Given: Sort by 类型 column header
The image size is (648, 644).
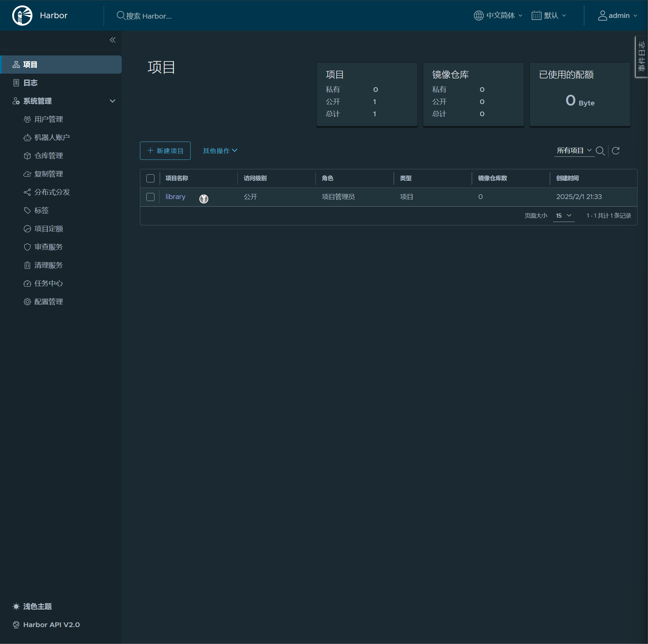Looking at the screenshot, I should click(x=406, y=178).
